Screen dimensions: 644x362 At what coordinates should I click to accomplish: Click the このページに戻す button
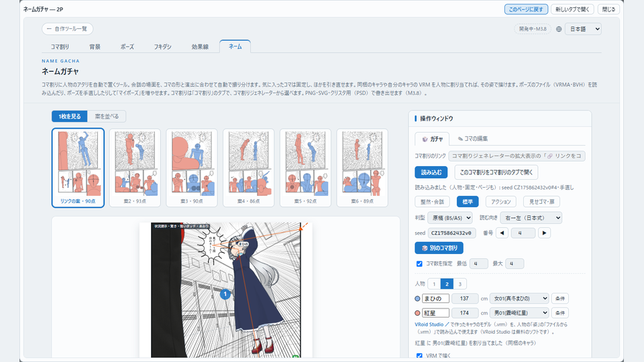pos(526,9)
